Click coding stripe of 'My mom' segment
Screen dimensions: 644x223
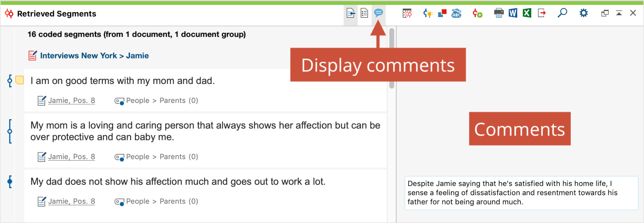[10, 131]
